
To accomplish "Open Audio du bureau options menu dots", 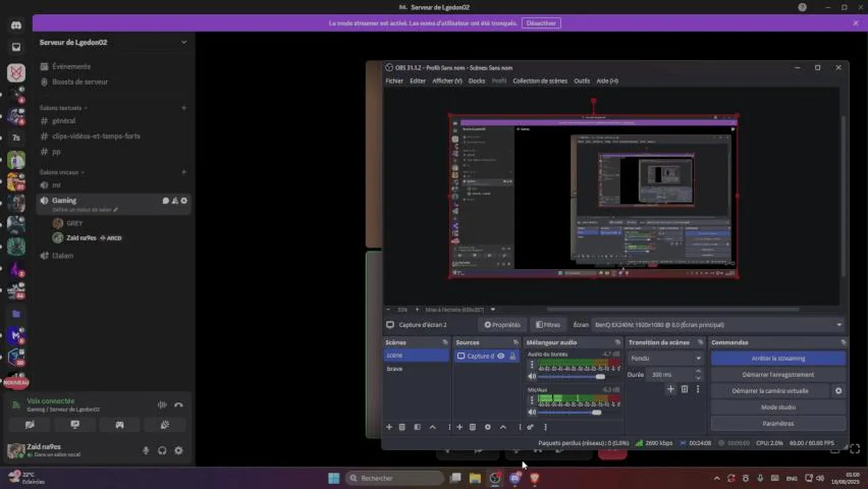I will coord(532,365).
